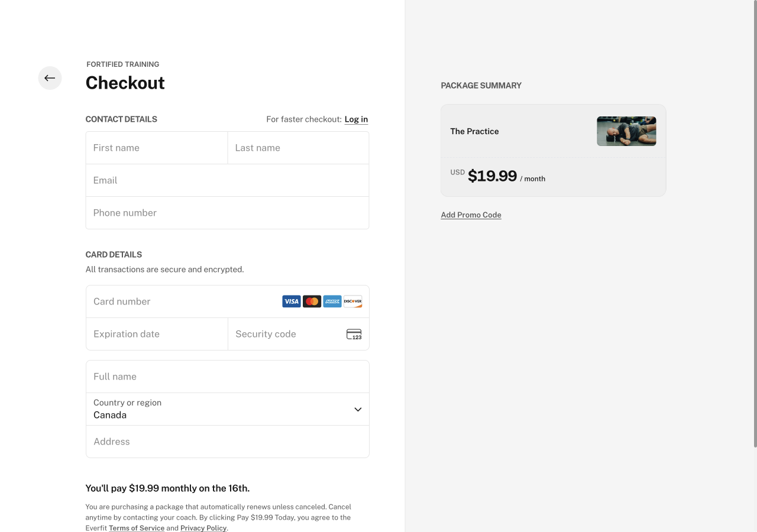Click The Practice package name
The height and width of the screenshot is (532, 757).
click(x=474, y=131)
